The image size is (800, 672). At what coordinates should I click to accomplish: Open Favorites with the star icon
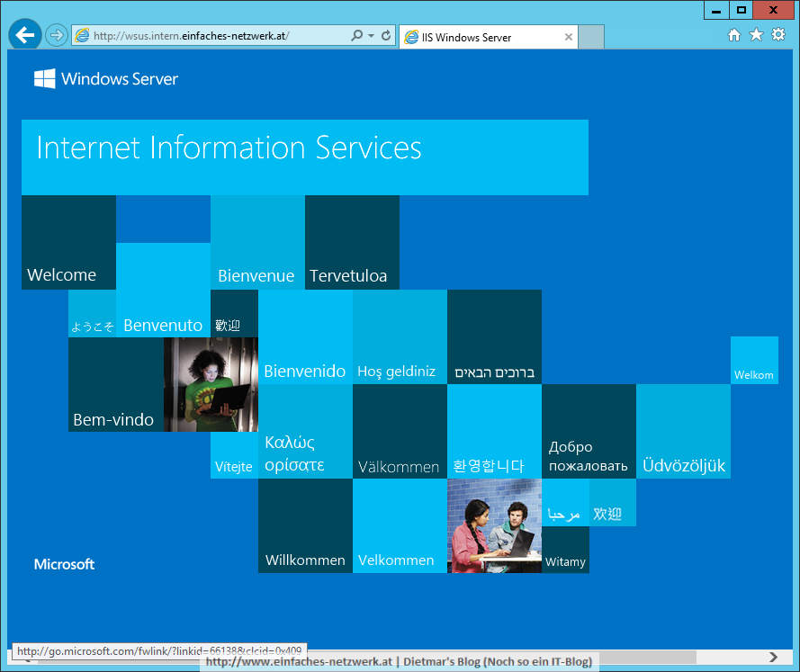tap(756, 35)
